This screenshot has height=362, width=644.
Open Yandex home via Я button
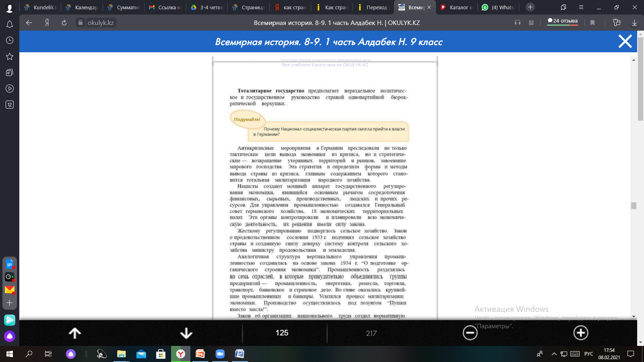pyautogui.click(x=47, y=23)
